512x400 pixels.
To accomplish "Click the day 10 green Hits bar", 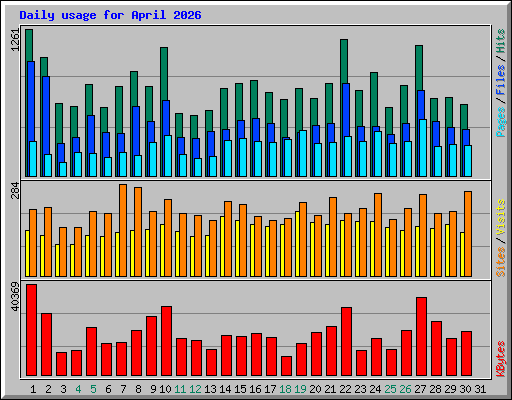I will pos(164,74).
